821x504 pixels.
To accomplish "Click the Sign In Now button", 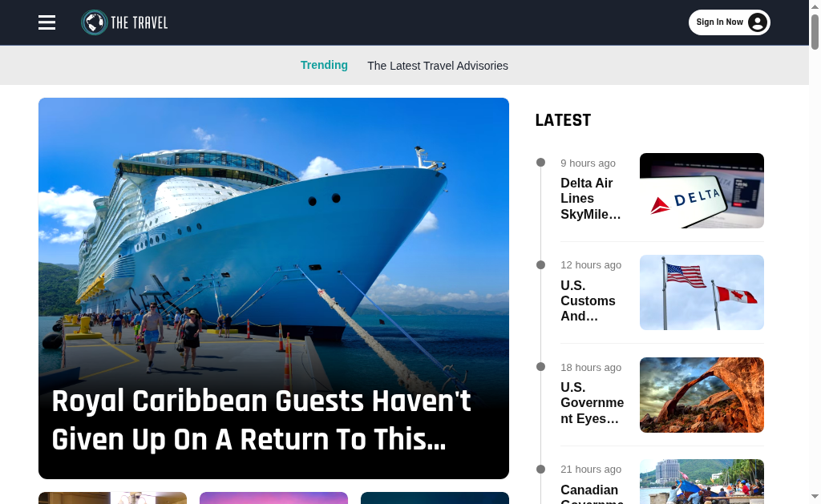I will click(729, 22).
